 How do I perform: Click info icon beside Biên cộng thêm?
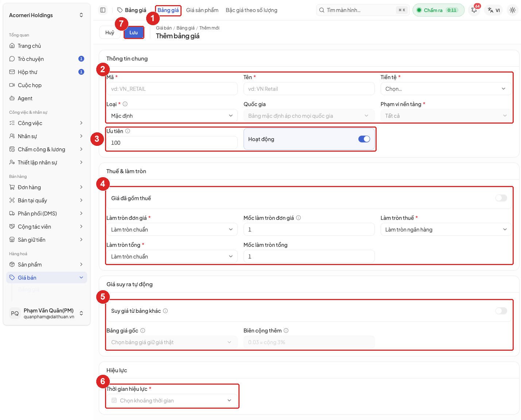[286, 331]
